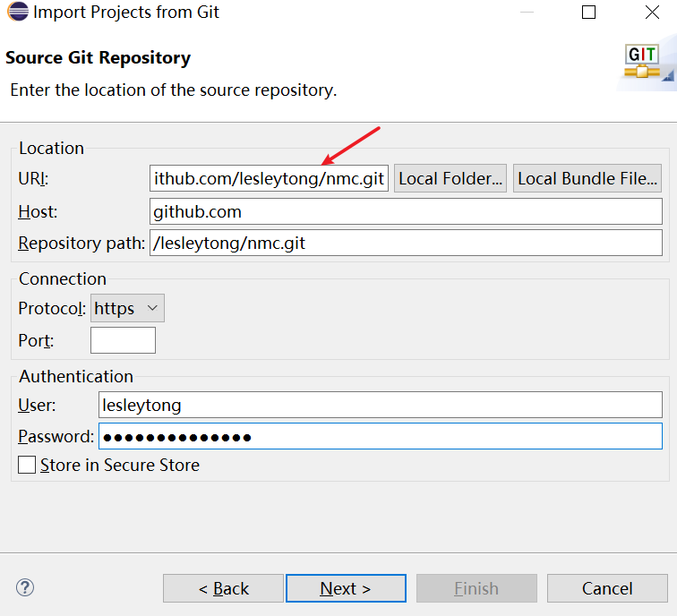The height and width of the screenshot is (616, 677).
Task: Click the Port label
Action: [36, 340]
